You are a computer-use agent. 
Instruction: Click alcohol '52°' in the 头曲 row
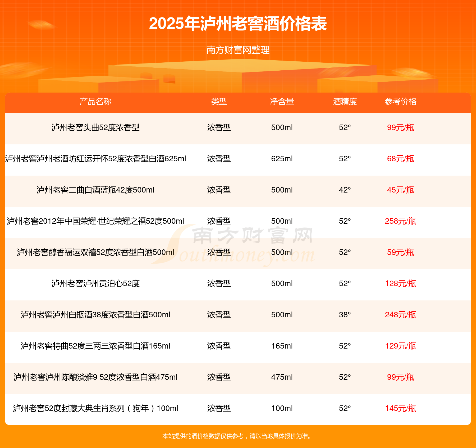(x=345, y=127)
